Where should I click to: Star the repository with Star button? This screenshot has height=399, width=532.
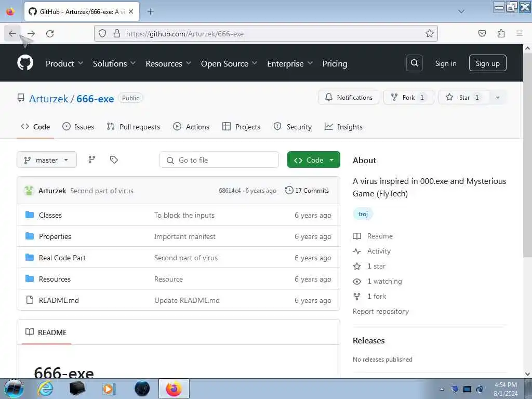tap(464, 97)
